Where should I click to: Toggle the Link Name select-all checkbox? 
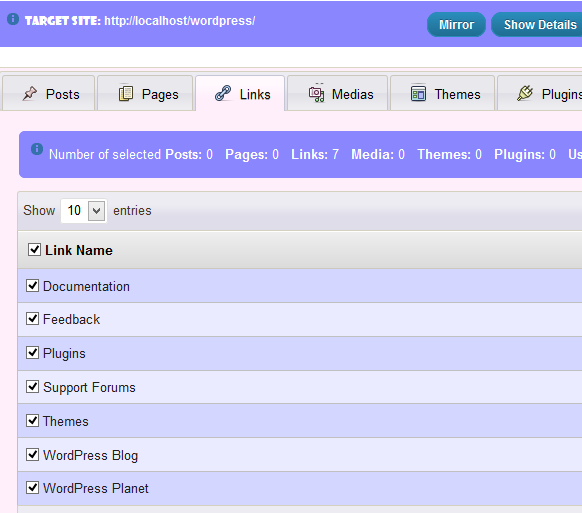coord(34,249)
